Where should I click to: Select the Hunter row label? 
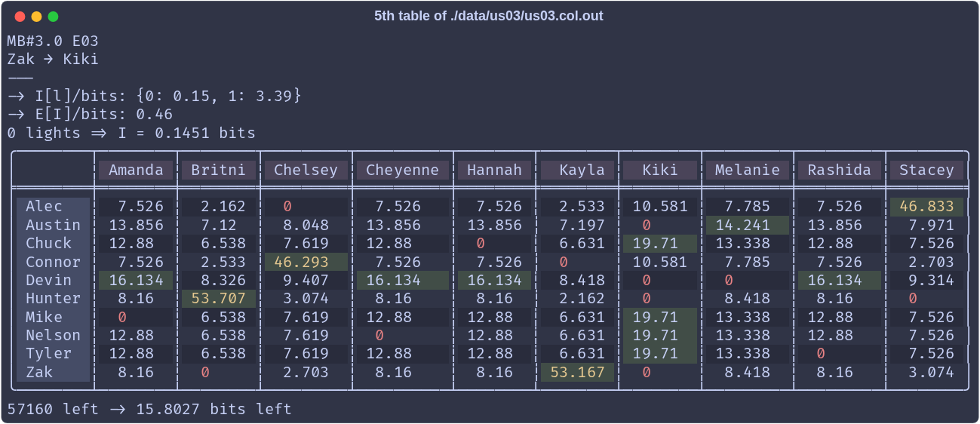pos(53,299)
